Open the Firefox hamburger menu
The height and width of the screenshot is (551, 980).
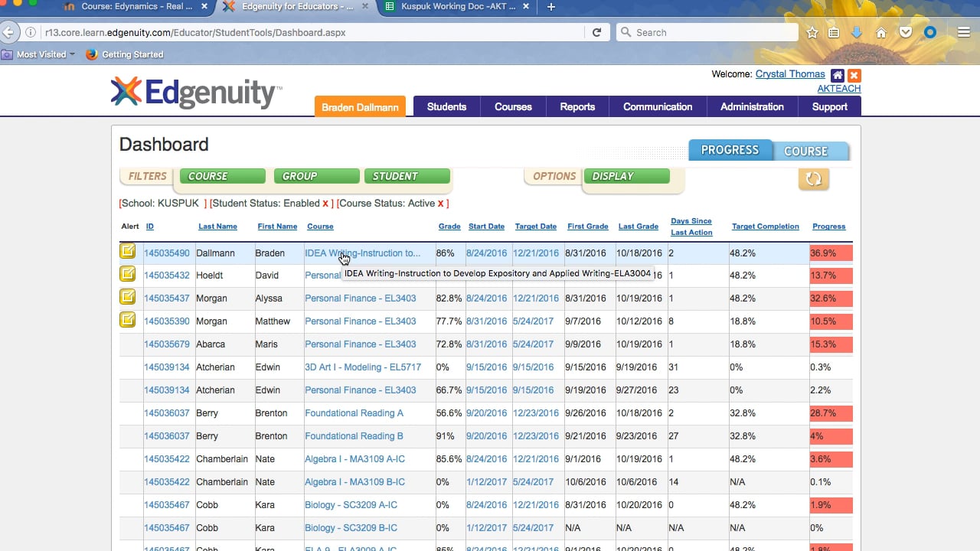tap(963, 32)
